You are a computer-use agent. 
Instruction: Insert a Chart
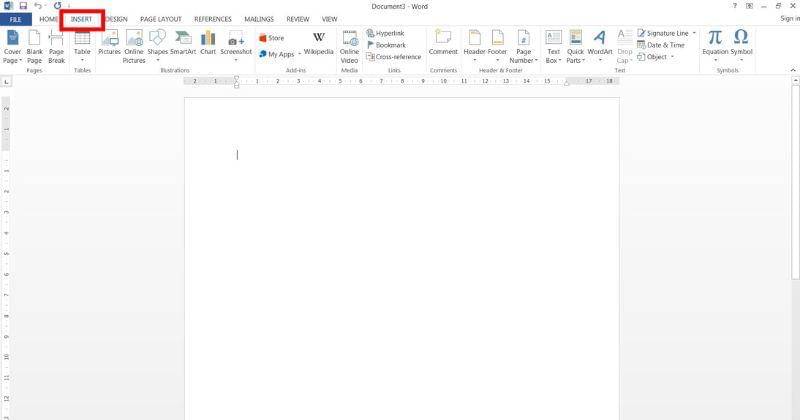click(208, 44)
